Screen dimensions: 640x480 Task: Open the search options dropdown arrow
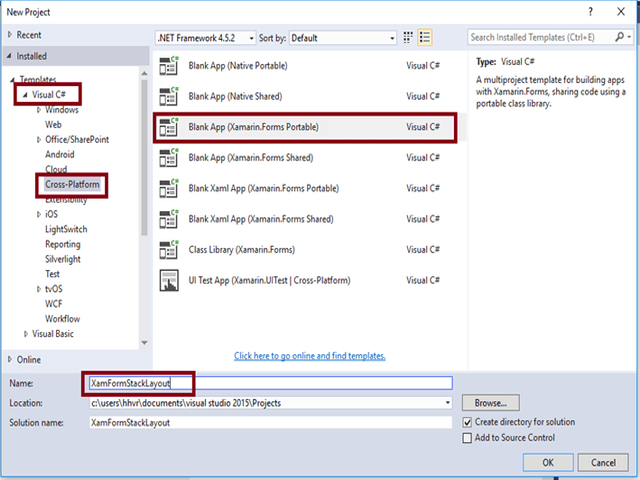pyautogui.click(x=629, y=37)
